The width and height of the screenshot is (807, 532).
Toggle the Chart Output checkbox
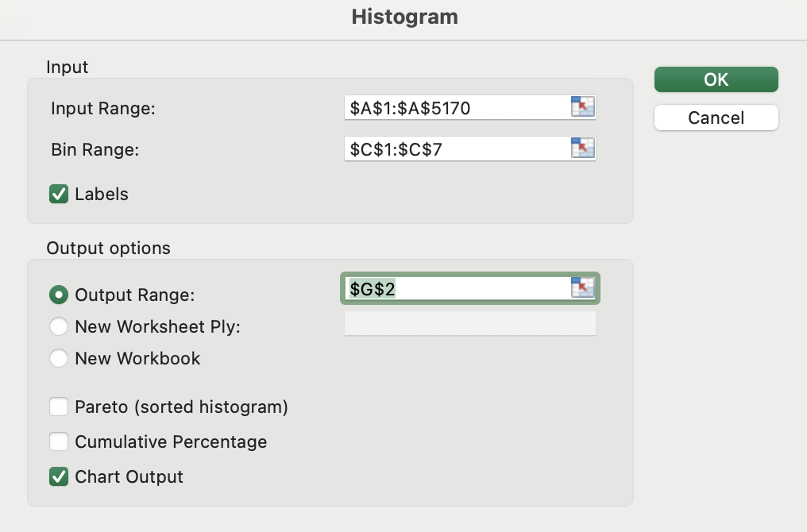59,476
